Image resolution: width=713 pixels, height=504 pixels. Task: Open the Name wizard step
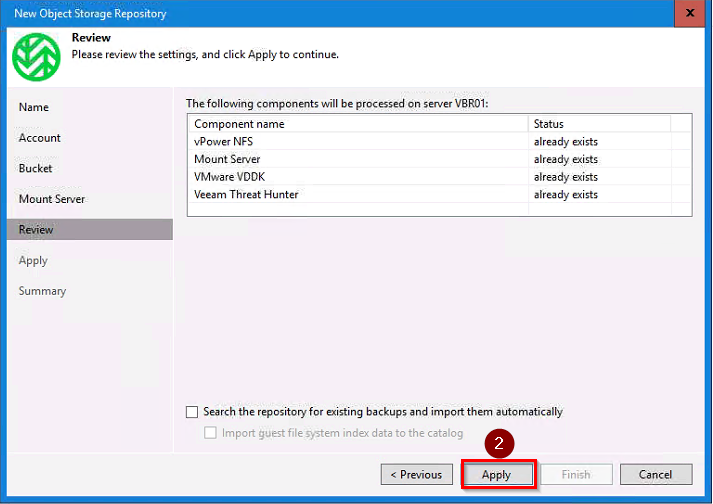(x=34, y=107)
